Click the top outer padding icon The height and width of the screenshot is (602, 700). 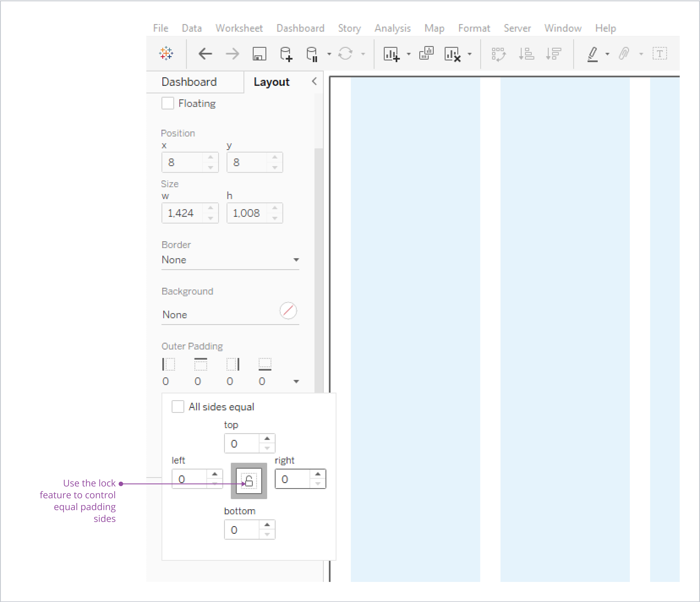point(201,364)
